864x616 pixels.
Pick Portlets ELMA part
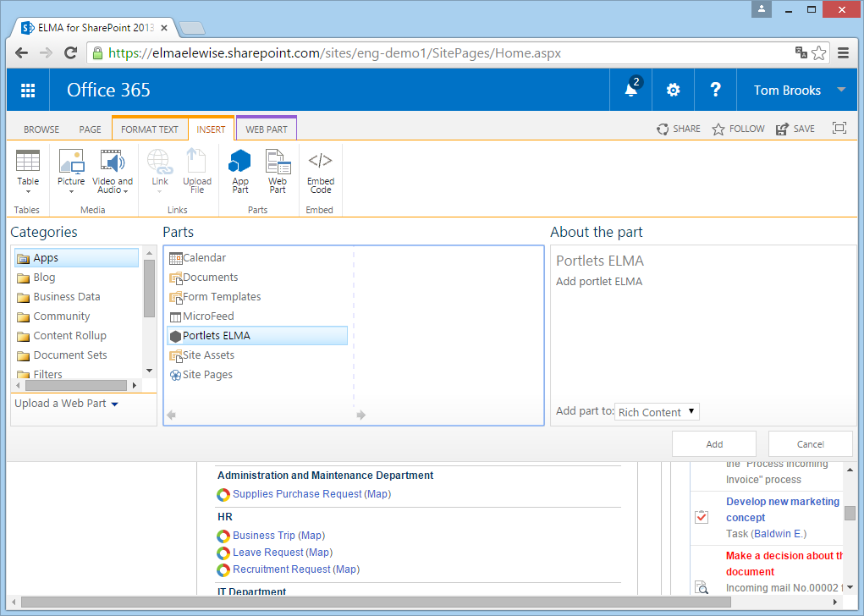257,336
